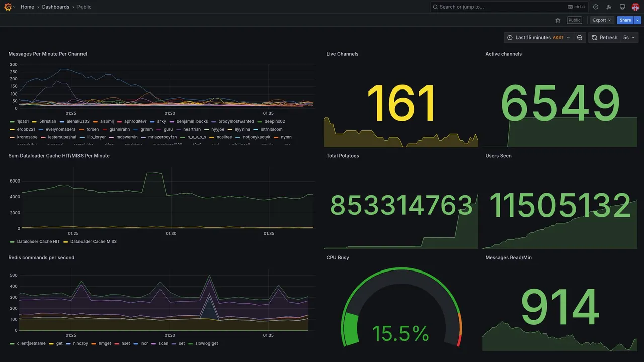The height and width of the screenshot is (362, 644).
Task: Click the Public badge
Action: click(574, 20)
